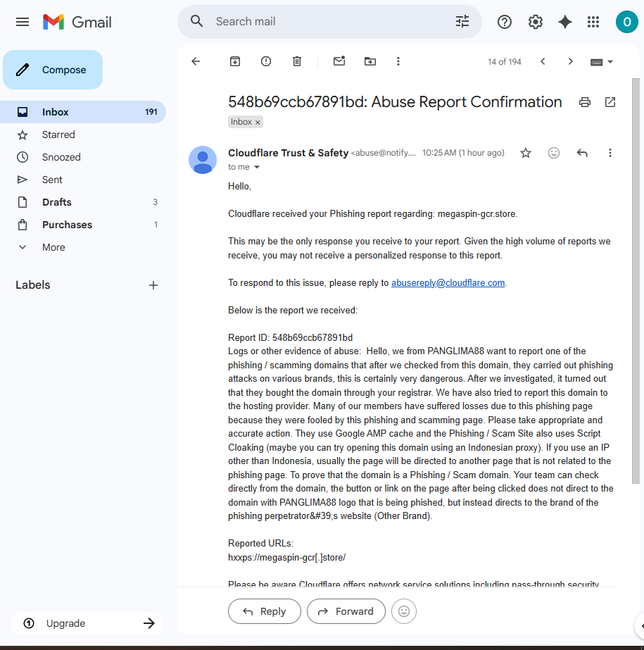Click sender name Cloudflare Trust & Safety

tap(288, 153)
